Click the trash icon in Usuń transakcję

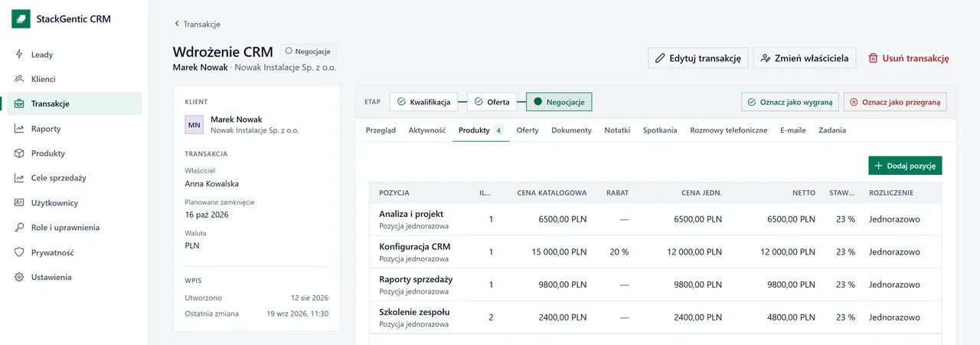(873, 58)
